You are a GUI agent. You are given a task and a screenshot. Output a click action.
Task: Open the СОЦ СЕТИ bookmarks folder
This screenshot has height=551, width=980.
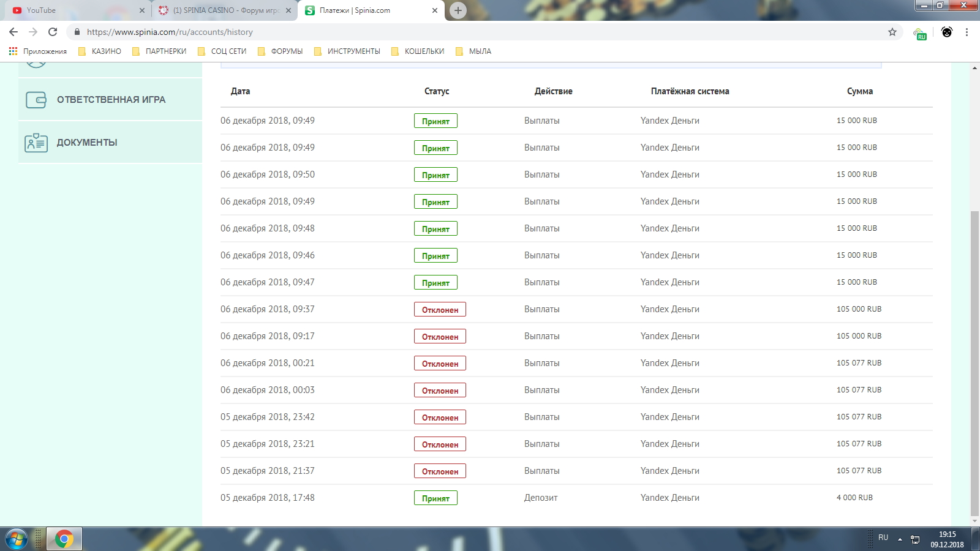coord(222,51)
